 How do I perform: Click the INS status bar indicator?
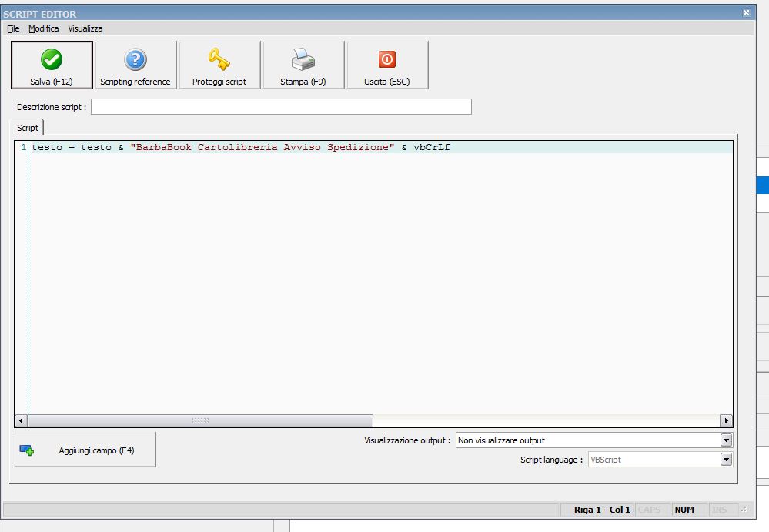coord(719,510)
